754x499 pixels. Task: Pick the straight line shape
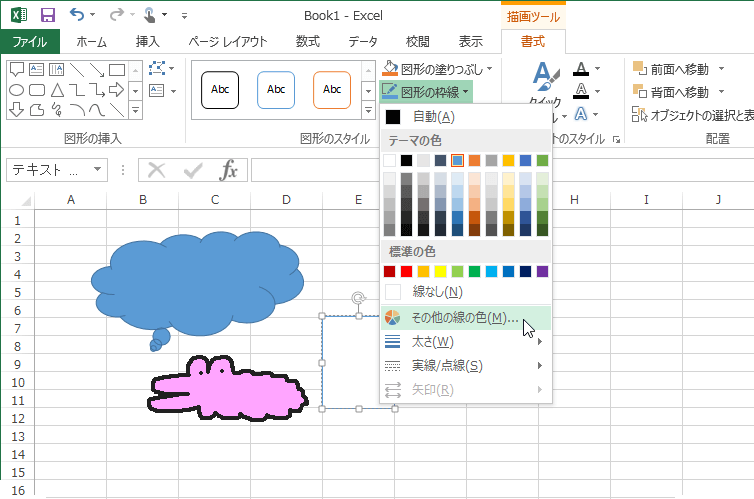click(x=77, y=70)
